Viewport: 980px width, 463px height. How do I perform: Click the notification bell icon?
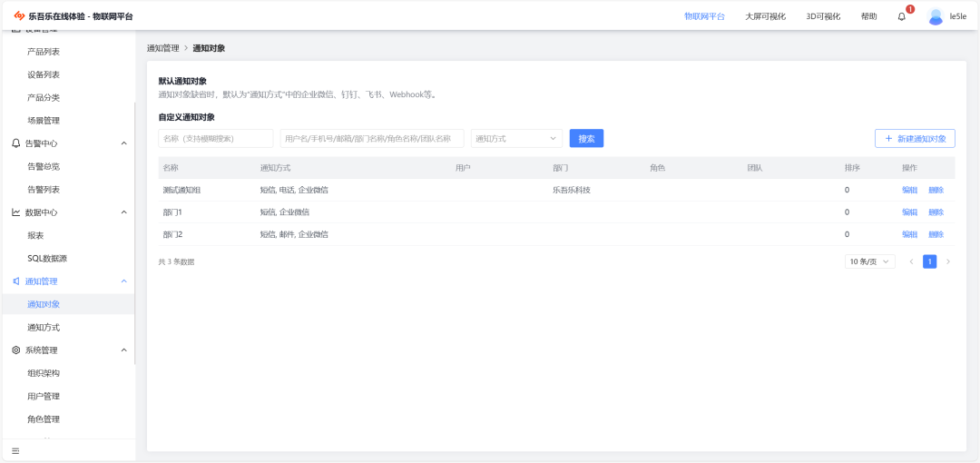tap(901, 17)
